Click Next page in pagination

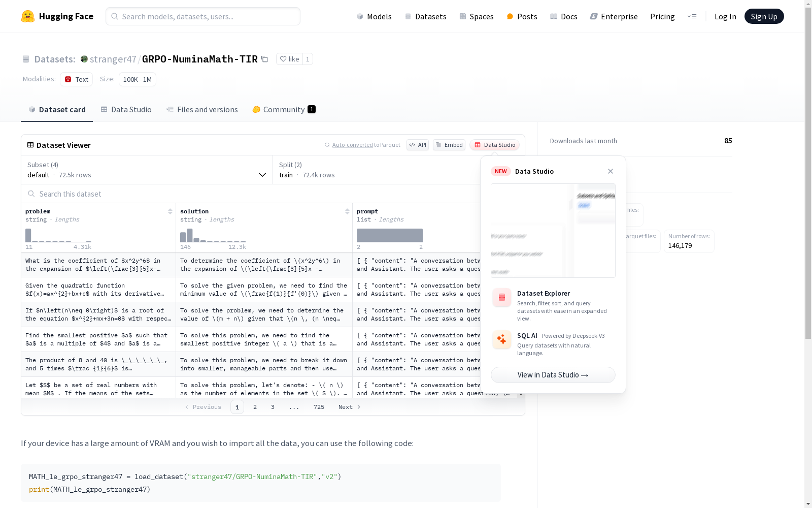(349, 407)
